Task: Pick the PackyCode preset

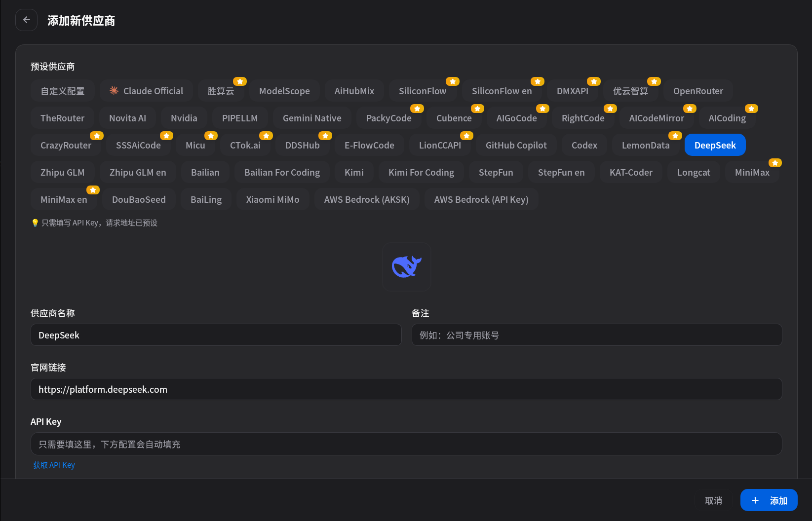Action: (389, 118)
